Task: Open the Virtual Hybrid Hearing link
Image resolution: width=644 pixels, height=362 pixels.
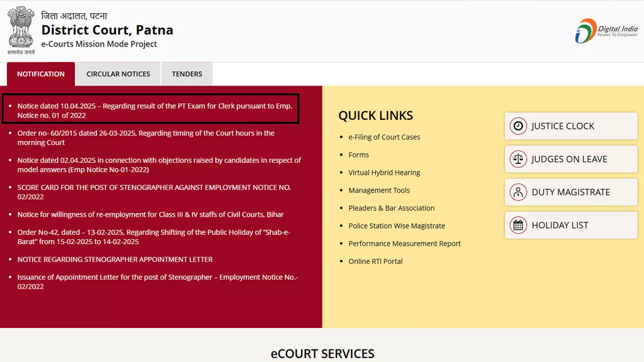Action: pos(384,173)
